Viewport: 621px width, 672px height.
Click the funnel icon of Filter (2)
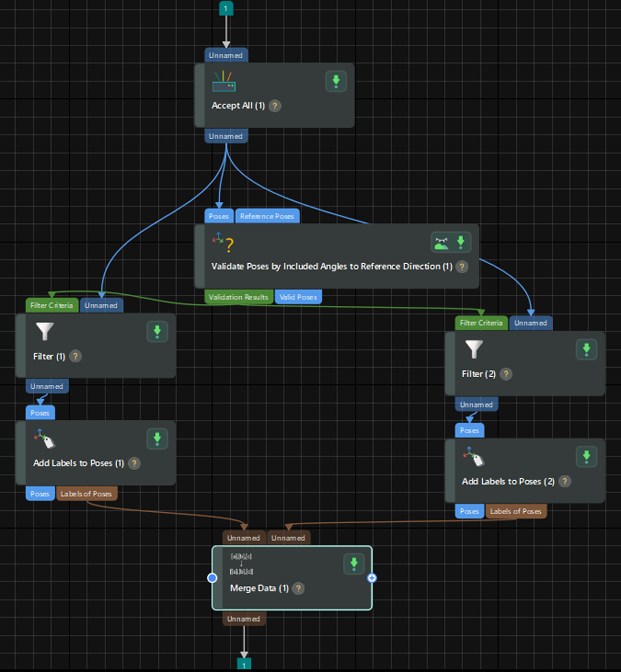474,349
